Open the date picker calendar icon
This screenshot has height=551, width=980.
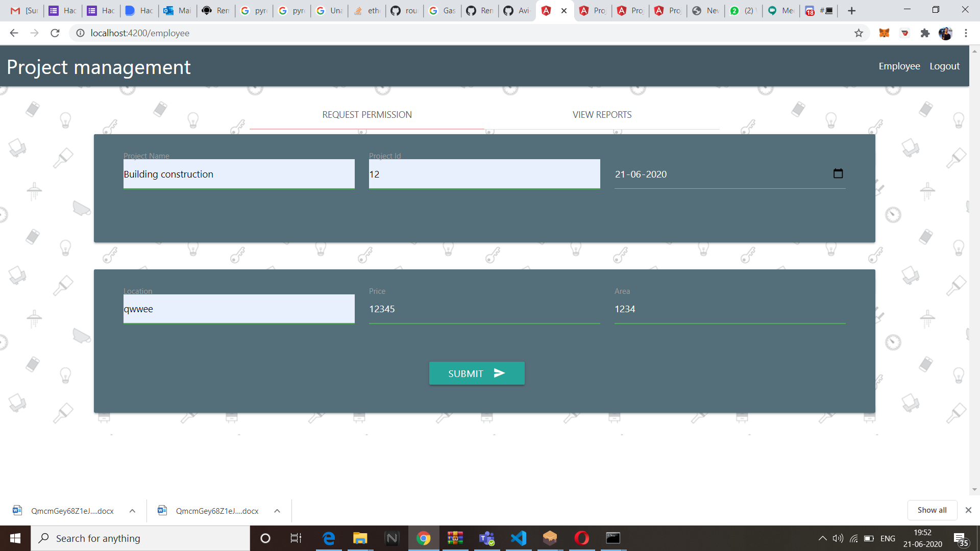[x=838, y=173]
